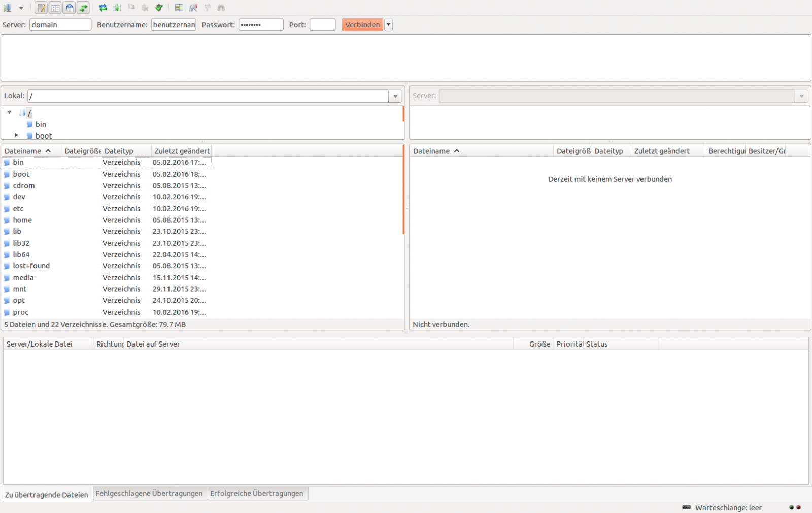The height and width of the screenshot is (513, 812).
Task: Toggle the message log view
Action: click(42, 8)
